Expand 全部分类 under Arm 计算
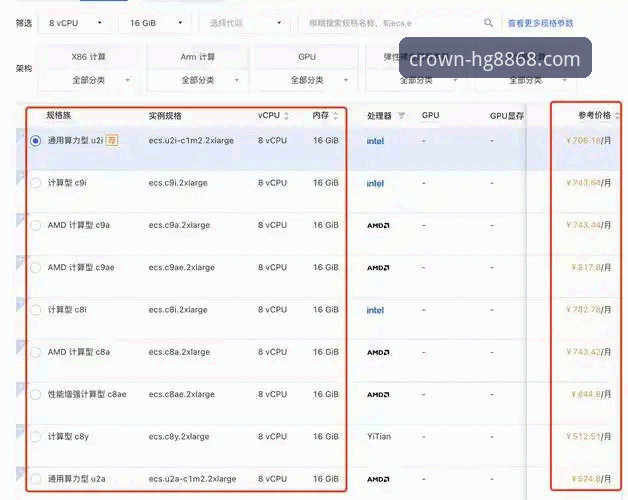628x500 pixels. coord(198,80)
